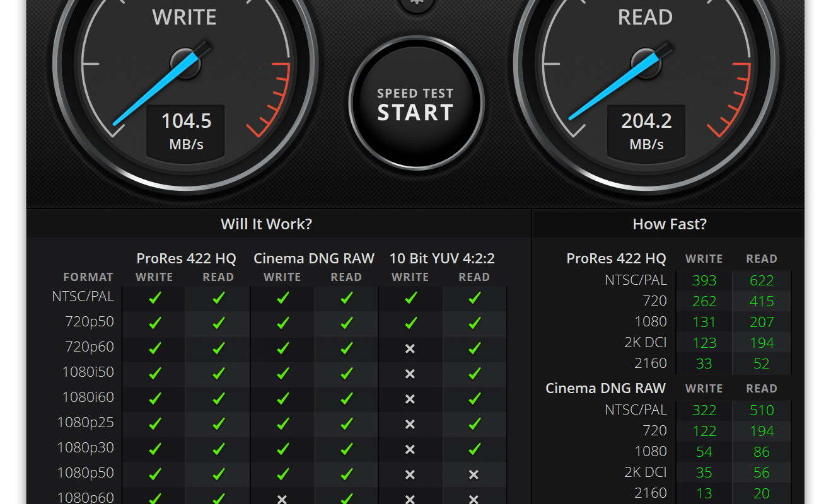Click 1080p50 Cinema DNG RAW read checkmark

coord(346,474)
